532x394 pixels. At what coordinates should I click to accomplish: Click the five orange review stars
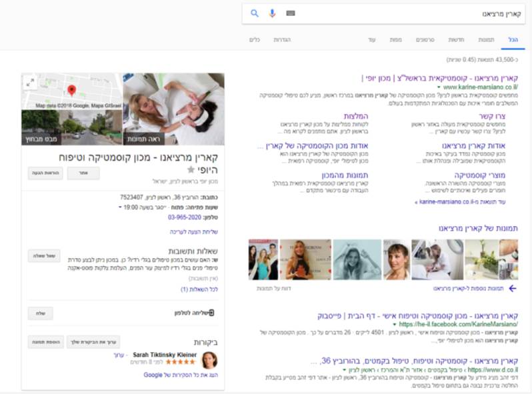tap(181, 362)
